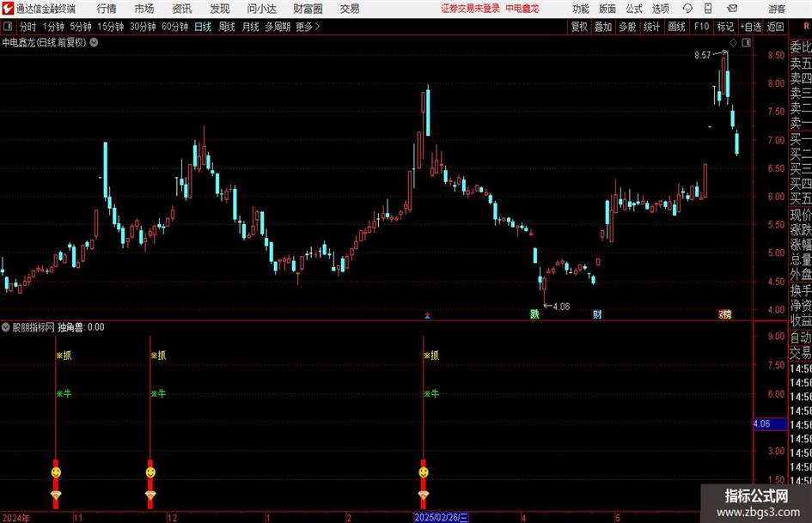Select the 多周期 tab

[278, 27]
